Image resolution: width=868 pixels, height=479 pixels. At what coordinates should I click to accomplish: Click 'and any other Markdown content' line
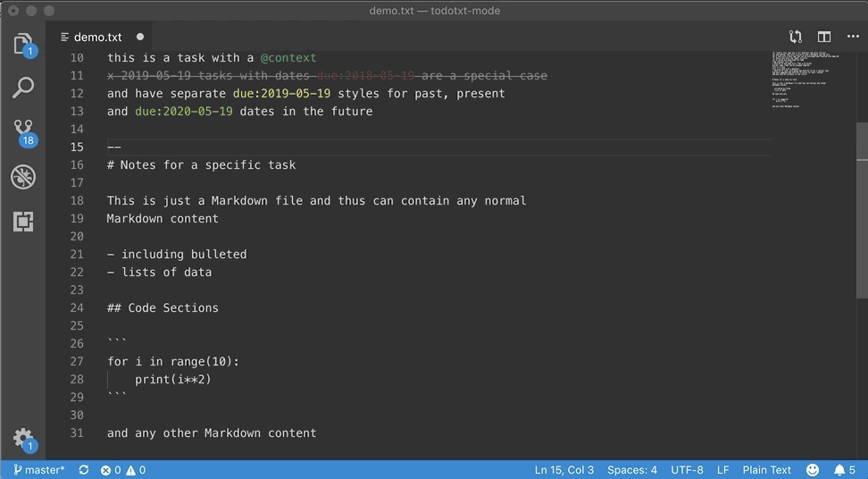[x=212, y=433]
